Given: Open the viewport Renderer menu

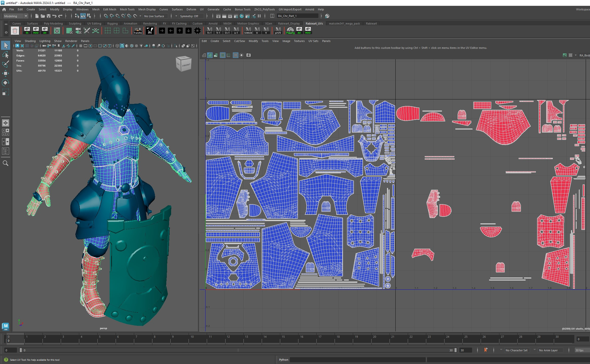Looking at the screenshot, I should [x=71, y=41].
